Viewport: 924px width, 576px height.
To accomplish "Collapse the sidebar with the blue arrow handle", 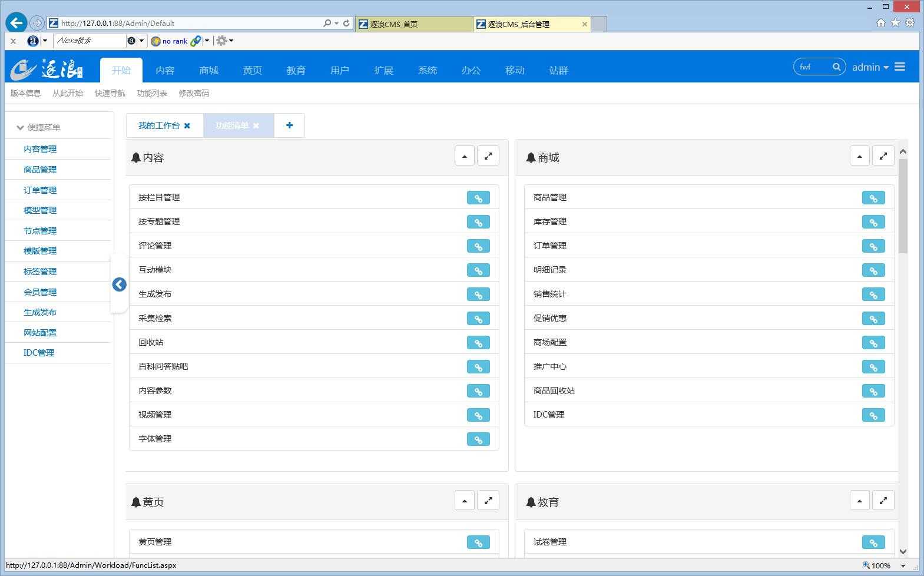I will click(120, 284).
